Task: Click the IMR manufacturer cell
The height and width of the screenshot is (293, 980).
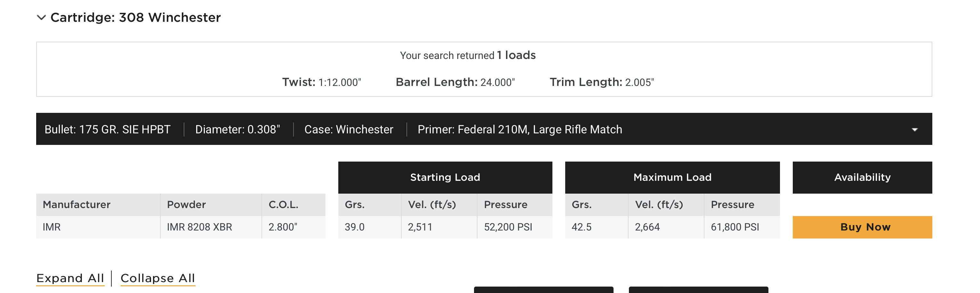Action: (x=52, y=227)
